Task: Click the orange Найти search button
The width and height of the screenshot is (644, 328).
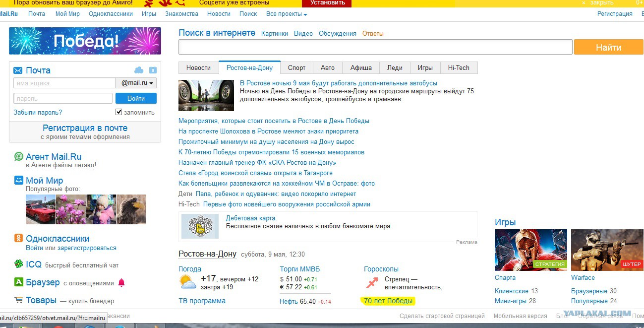Action: tap(609, 47)
